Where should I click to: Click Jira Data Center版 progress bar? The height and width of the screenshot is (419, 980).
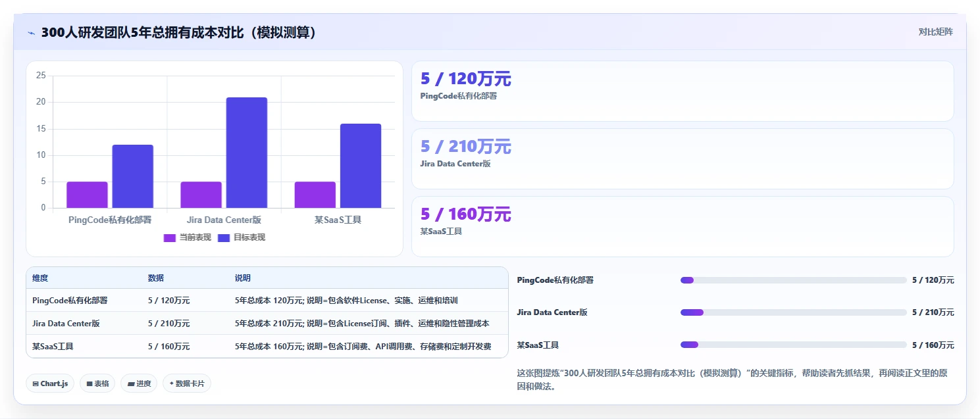[x=793, y=312]
